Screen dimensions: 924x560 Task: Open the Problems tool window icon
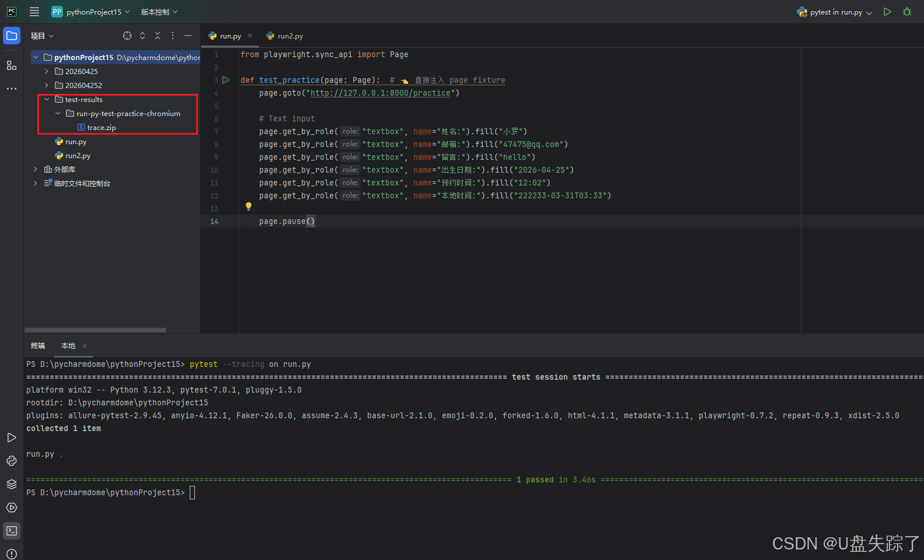[x=12, y=554]
